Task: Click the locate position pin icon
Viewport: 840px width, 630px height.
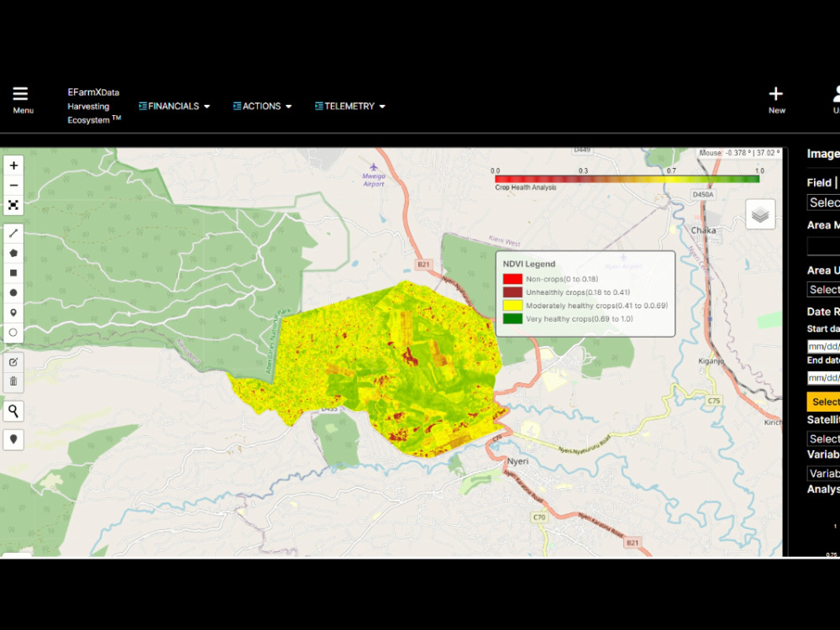Action: point(13,439)
